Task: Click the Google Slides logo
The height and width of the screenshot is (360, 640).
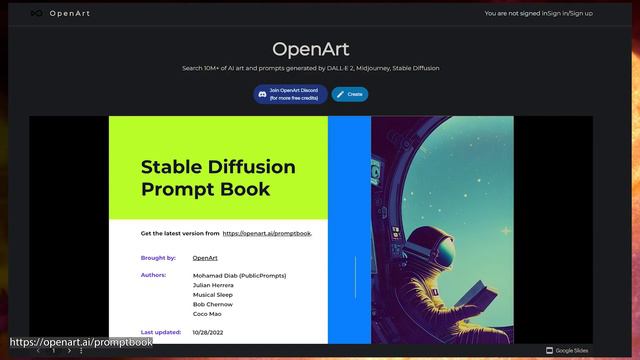Action: [x=567, y=351]
